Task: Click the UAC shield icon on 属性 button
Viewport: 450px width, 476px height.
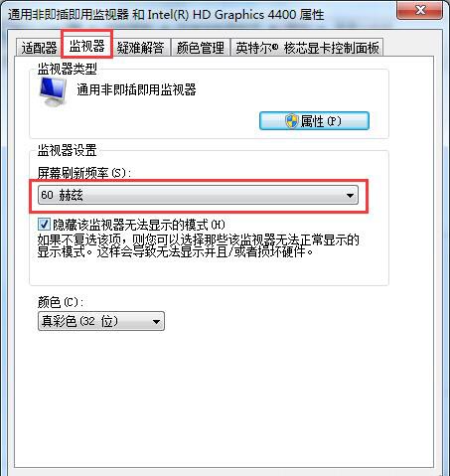Action: (x=292, y=121)
